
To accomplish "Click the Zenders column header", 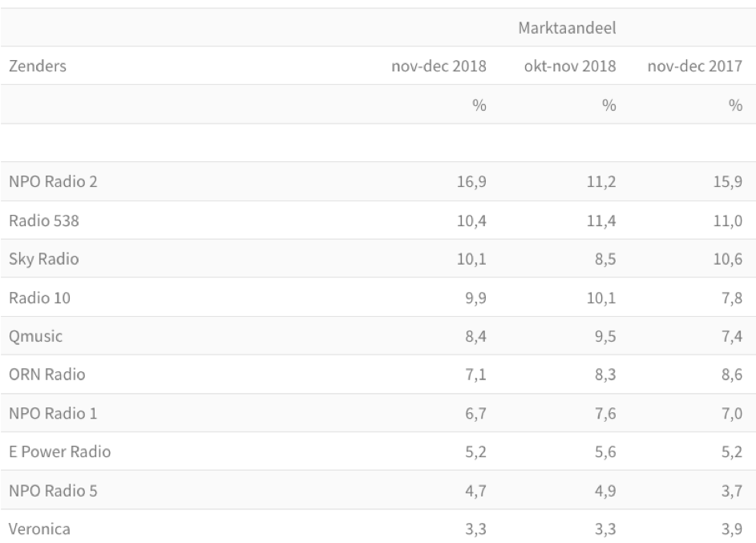I will click(38, 66).
